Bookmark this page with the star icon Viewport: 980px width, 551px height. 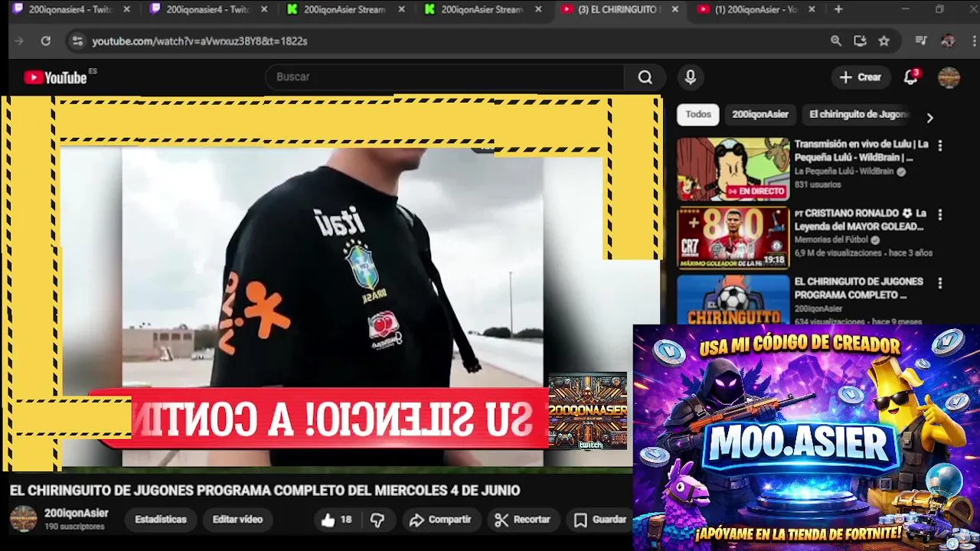[884, 41]
